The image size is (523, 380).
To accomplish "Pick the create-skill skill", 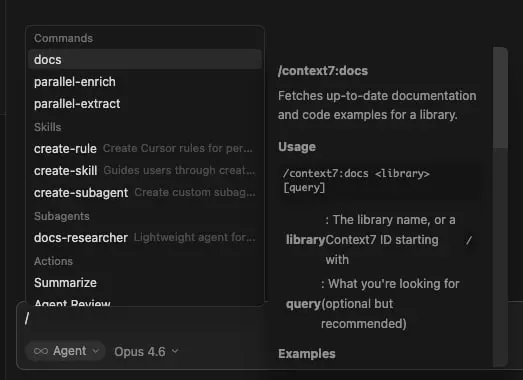I will (x=145, y=170).
